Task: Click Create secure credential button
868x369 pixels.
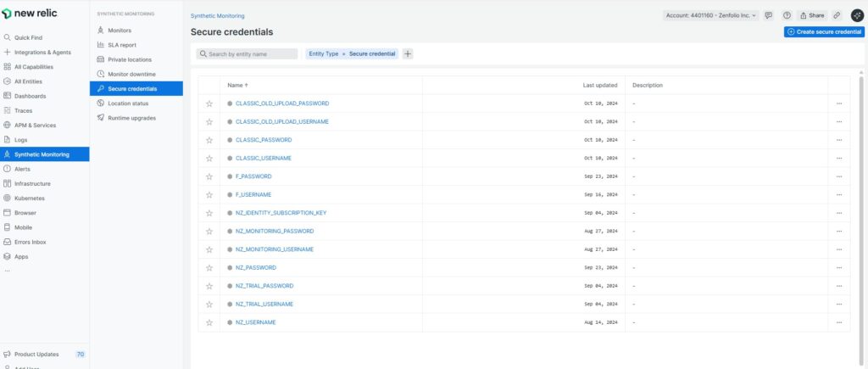Action: tap(824, 31)
